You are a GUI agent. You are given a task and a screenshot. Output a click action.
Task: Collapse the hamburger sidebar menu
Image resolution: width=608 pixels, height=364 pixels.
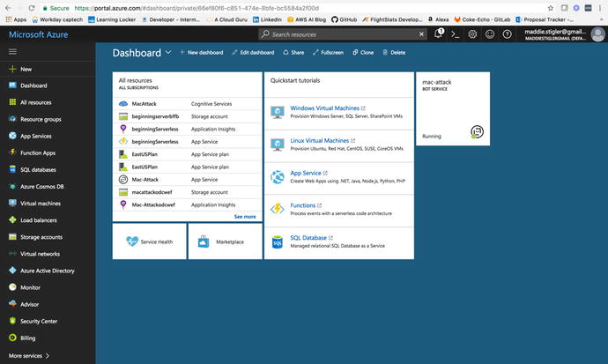tap(12, 52)
